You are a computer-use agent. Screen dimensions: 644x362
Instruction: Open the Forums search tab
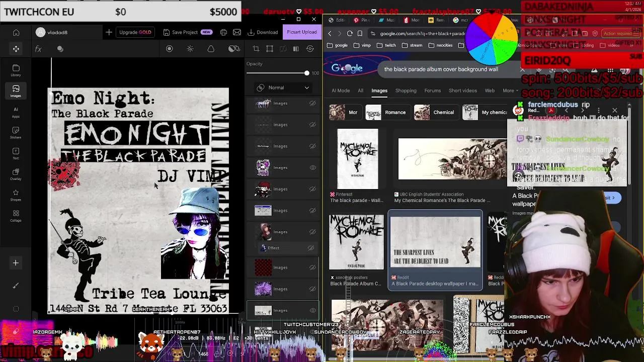tap(433, 90)
